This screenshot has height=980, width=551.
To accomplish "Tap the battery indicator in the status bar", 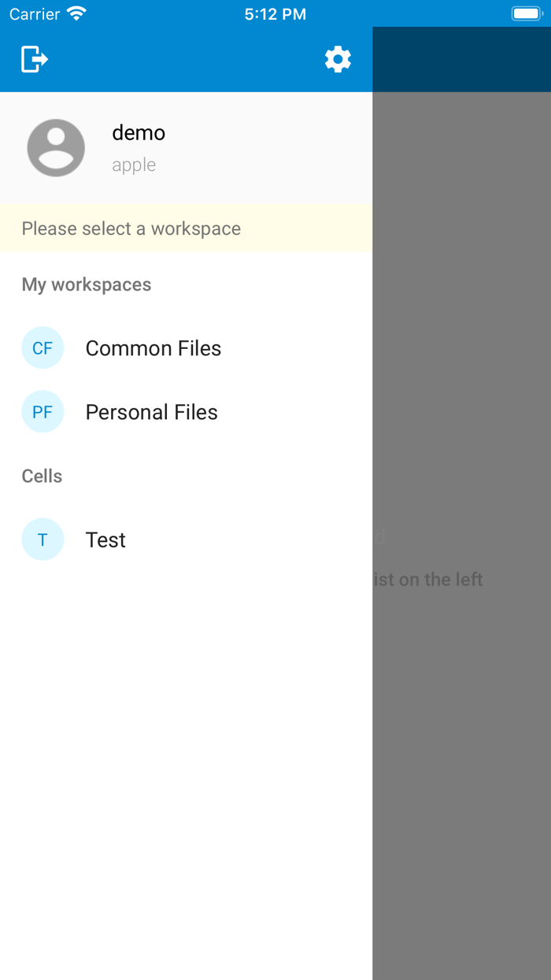I will point(526,13).
